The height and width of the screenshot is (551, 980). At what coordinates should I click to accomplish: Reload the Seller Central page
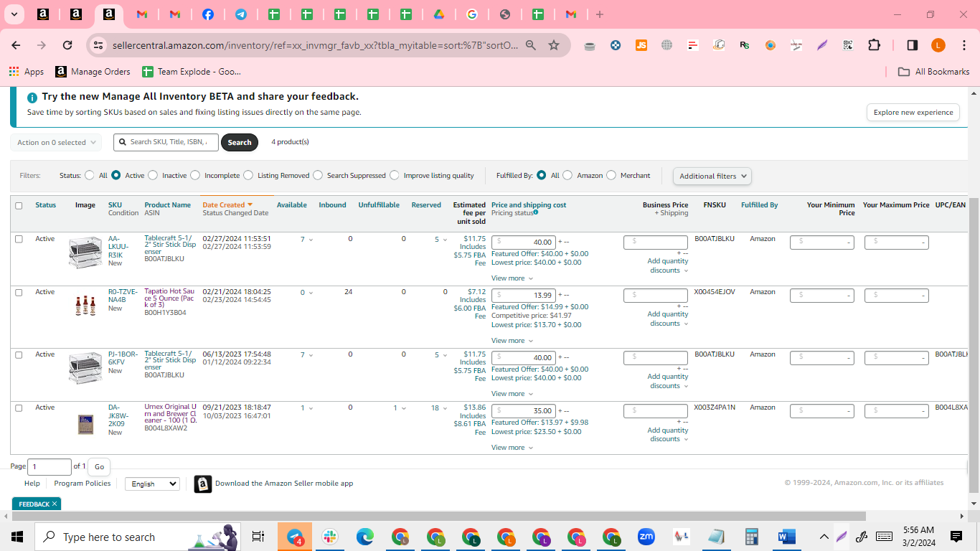coord(67,45)
